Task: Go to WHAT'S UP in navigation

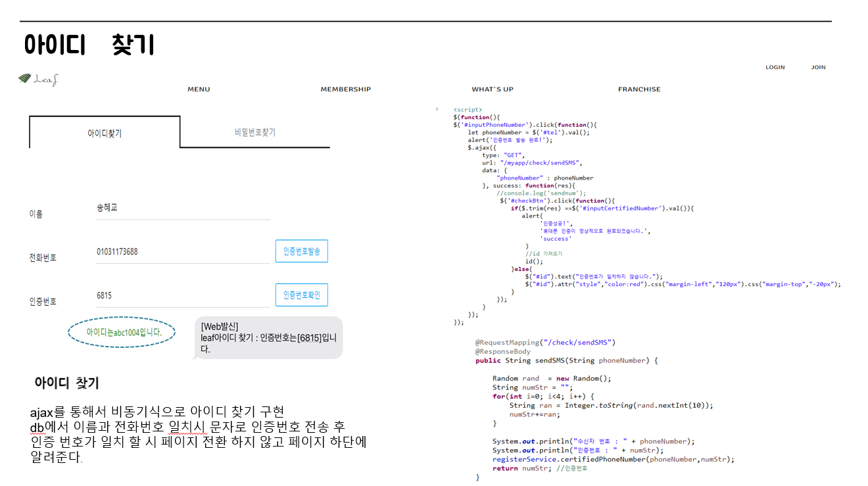Action: tap(493, 89)
